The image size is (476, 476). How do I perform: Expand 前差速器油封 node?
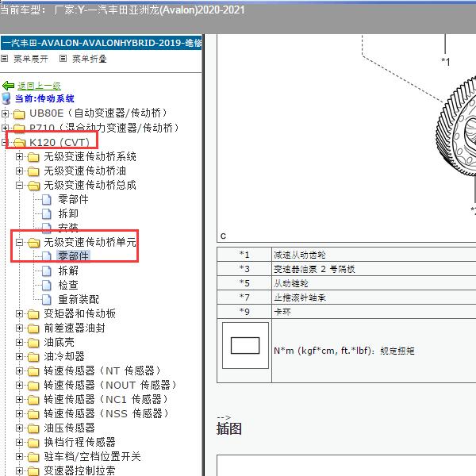[19, 328]
